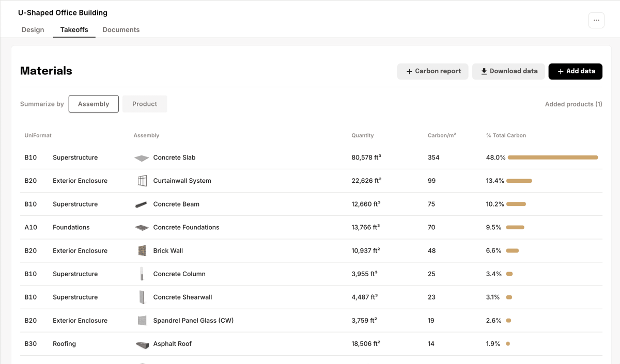620x364 pixels.
Task: Click the 13,766 ft³ quantity value
Action: [x=366, y=227]
